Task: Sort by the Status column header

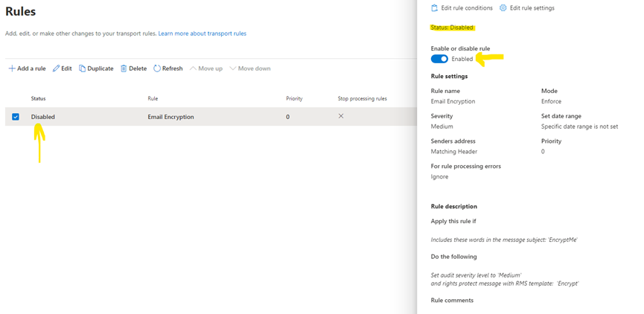Action: [38, 98]
